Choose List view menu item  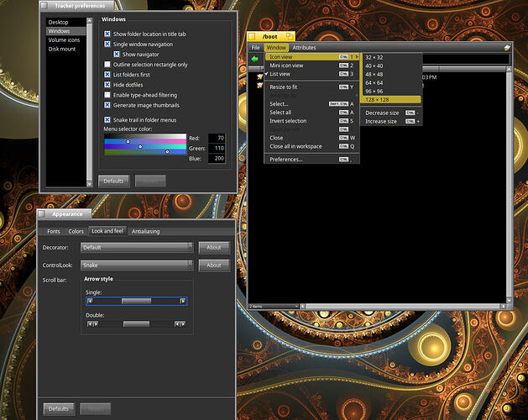coord(311,74)
